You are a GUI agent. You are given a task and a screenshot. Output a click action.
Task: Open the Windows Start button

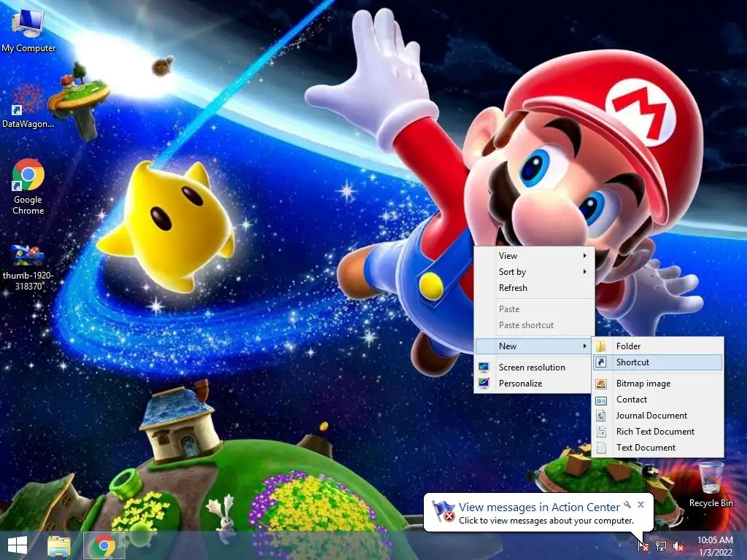[x=18, y=545]
